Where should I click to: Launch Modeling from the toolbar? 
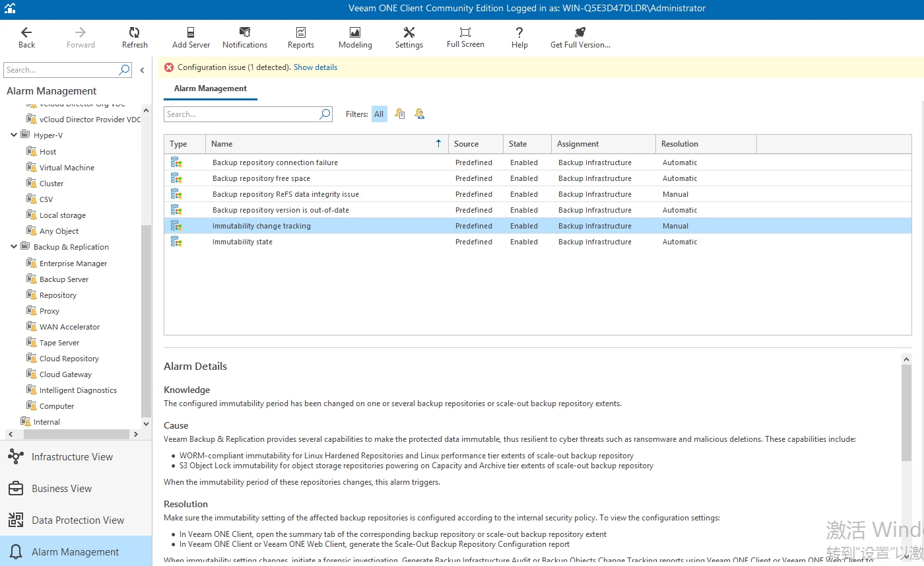355,38
